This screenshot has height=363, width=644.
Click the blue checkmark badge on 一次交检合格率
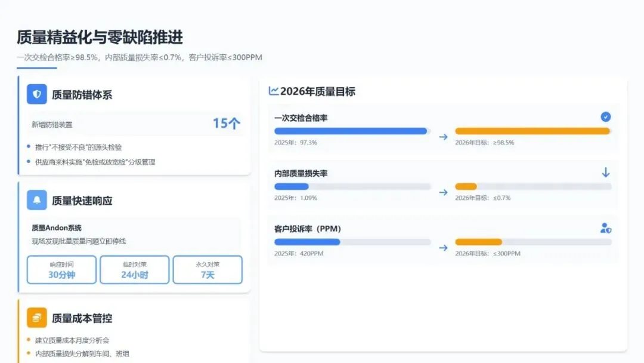pos(606,117)
